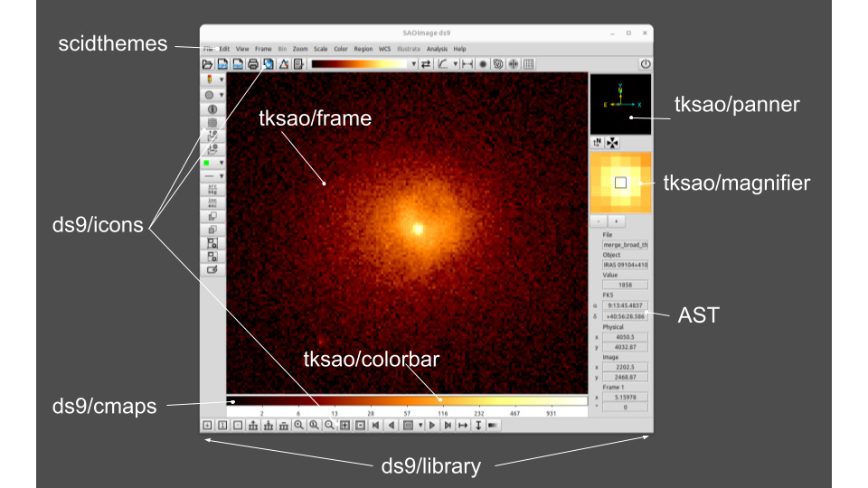Open the WCS menu
Image resolution: width=868 pixels, height=488 pixels.
[385, 49]
